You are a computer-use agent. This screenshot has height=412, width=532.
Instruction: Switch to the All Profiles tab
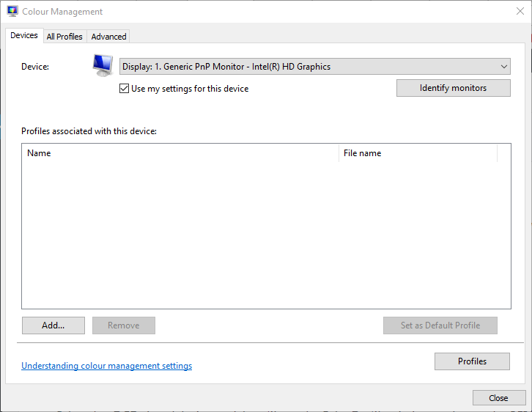64,37
